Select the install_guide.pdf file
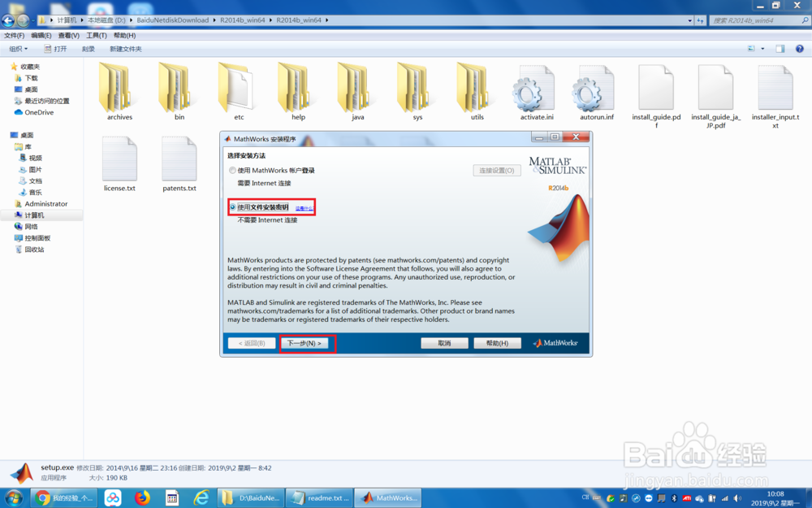This screenshot has width=812, height=508. point(656,96)
